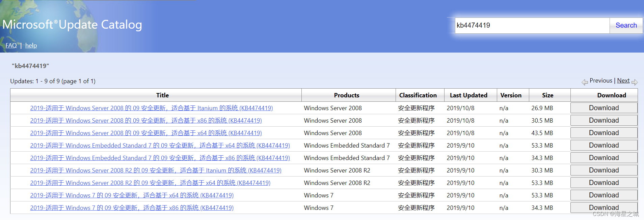Open Windows Embedded Standard 7 x64 update link
Viewport: 644px width, 220px height.
[160, 146]
